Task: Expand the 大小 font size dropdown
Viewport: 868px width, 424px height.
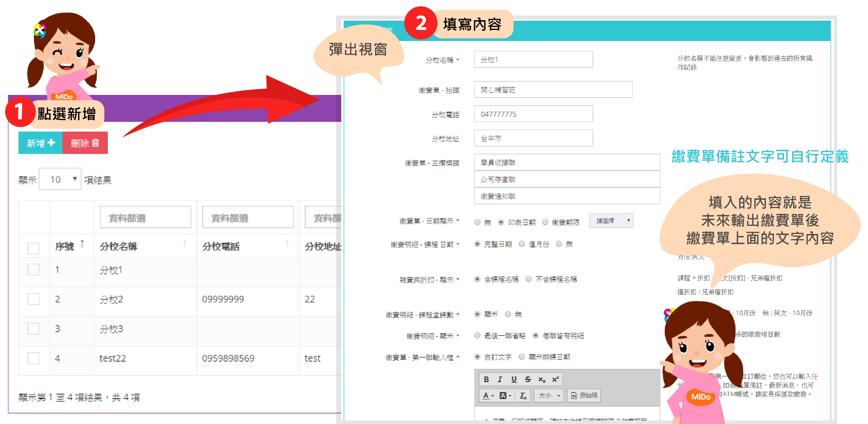Action: (x=549, y=395)
